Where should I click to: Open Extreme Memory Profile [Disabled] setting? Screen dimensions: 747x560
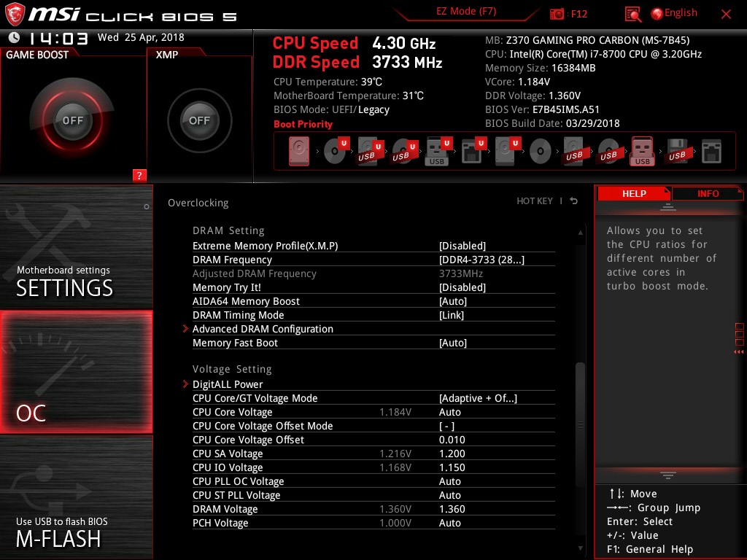click(x=373, y=246)
